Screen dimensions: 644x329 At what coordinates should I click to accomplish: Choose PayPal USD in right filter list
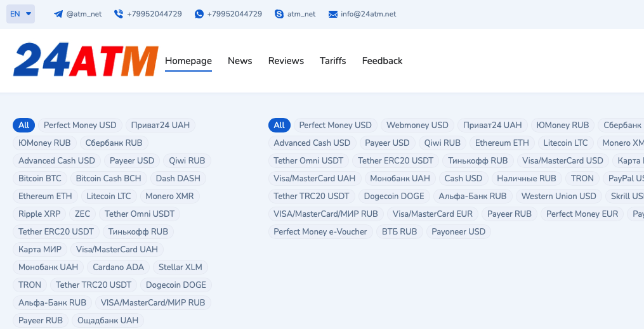pos(625,178)
